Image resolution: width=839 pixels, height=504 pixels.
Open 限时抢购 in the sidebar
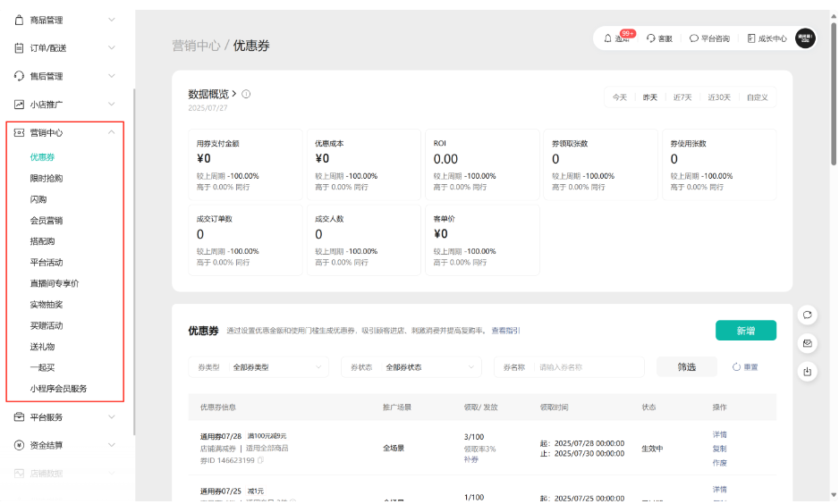click(47, 178)
